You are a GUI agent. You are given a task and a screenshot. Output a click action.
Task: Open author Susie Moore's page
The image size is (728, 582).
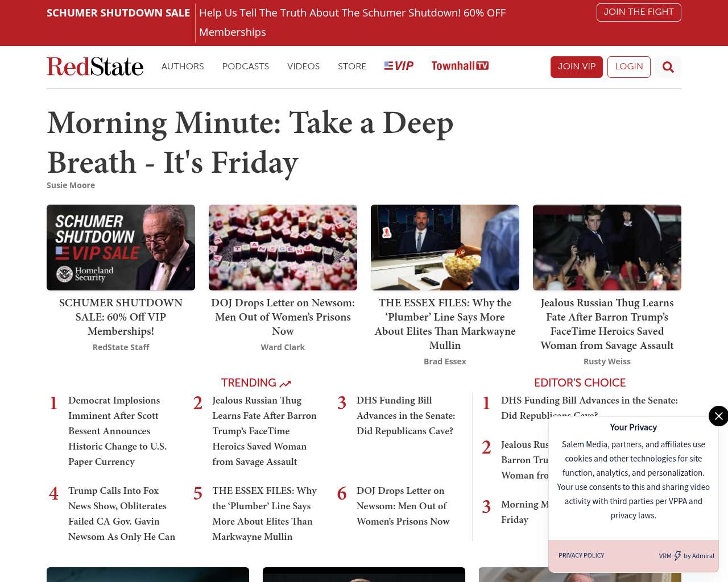(71, 185)
